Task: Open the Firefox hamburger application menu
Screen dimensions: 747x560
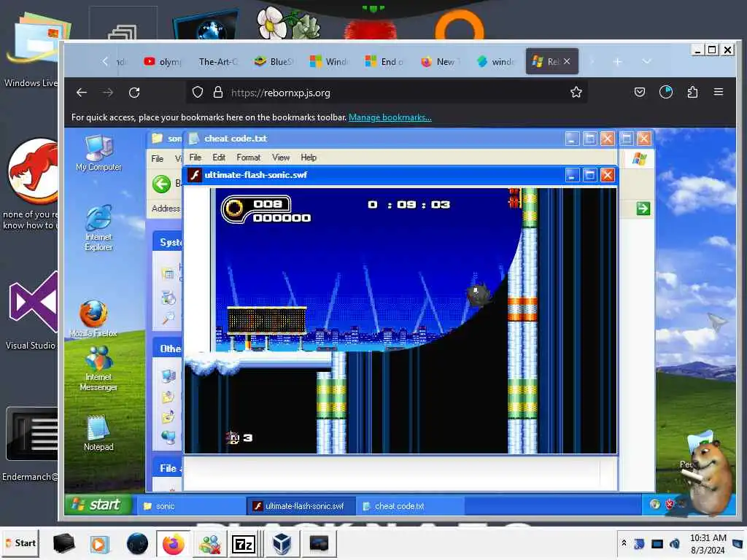Action: (719, 92)
